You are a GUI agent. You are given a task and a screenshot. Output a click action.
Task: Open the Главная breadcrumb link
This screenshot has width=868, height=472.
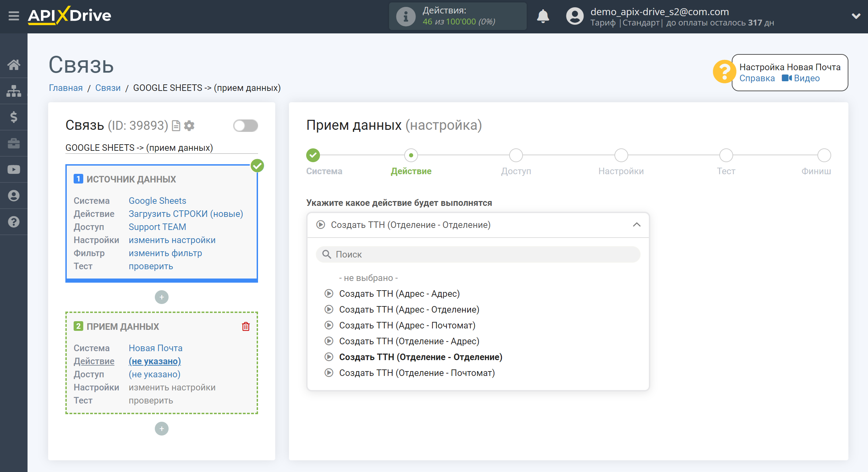point(66,88)
